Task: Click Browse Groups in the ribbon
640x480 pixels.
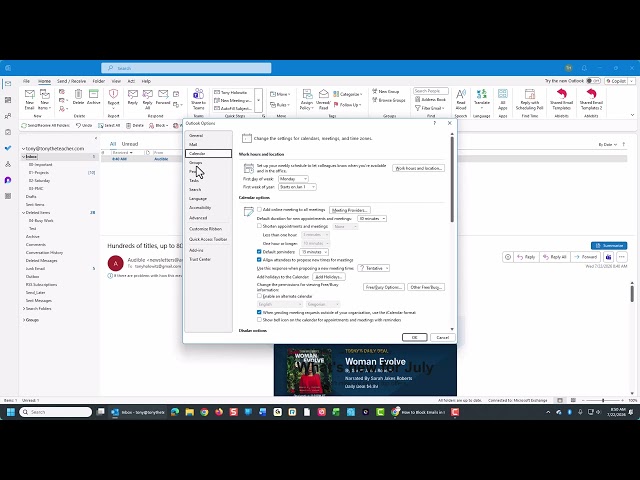Action: coord(388,100)
